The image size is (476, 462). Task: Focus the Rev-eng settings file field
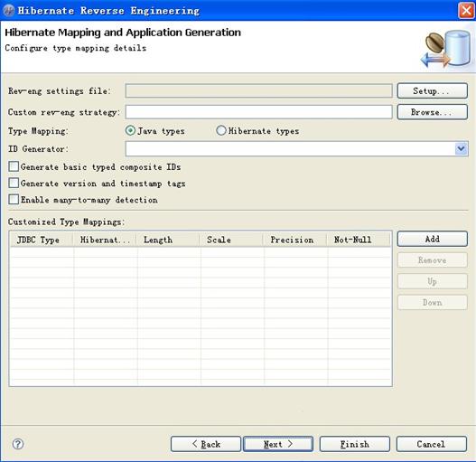point(259,91)
